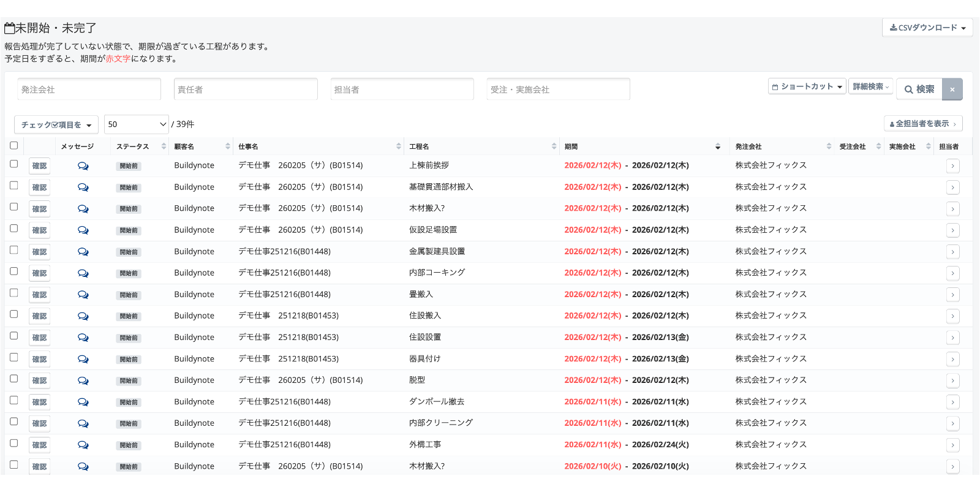Click assignee arrow icon for 外構工事 row
This screenshot has width=980, height=492.
coord(952,445)
